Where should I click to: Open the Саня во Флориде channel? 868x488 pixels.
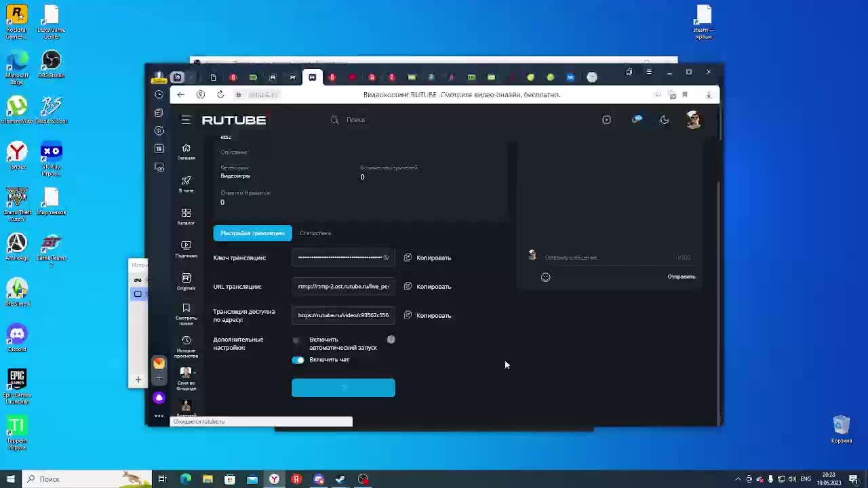coord(186,380)
